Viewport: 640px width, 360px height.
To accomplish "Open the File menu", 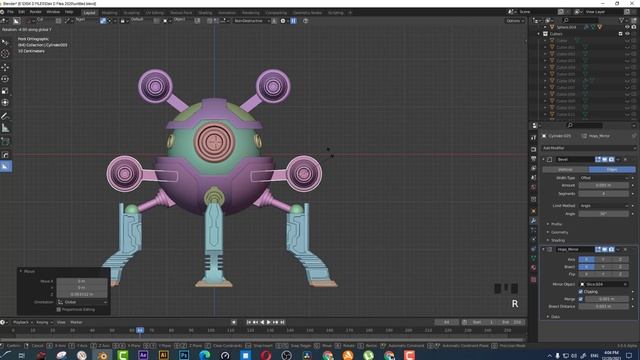I will (10, 12).
